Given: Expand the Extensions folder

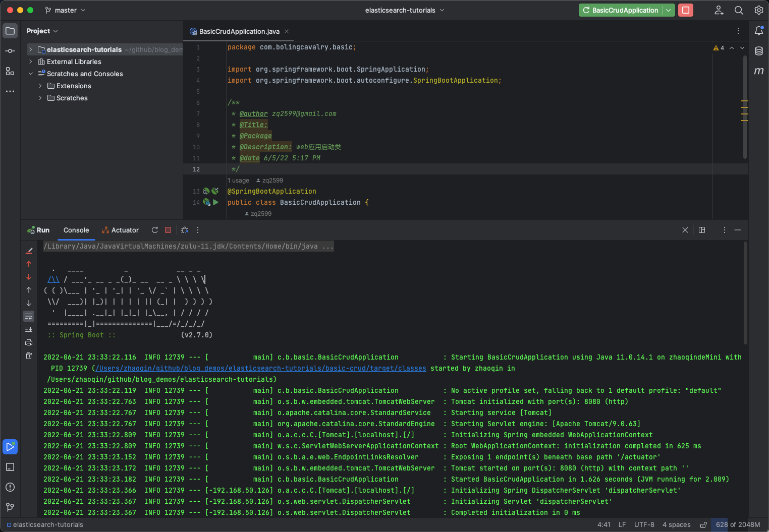Looking at the screenshot, I should point(40,86).
